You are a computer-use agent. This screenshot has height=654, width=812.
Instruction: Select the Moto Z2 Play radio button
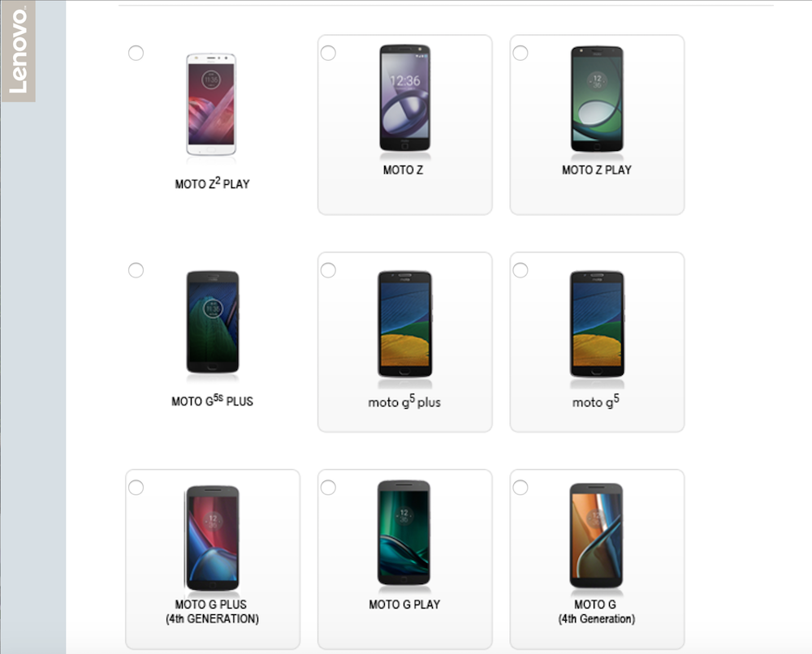click(136, 53)
